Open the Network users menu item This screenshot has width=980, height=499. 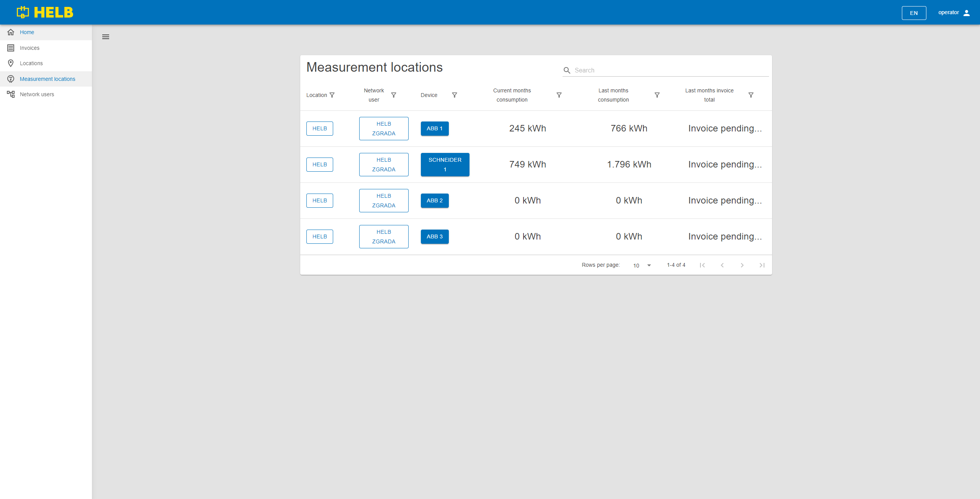coord(46,94)
